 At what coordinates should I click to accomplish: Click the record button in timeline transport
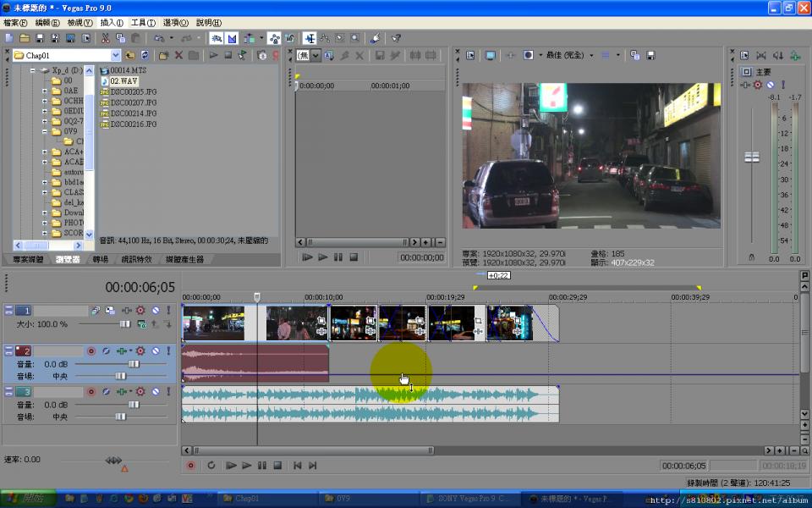[190, 466]
